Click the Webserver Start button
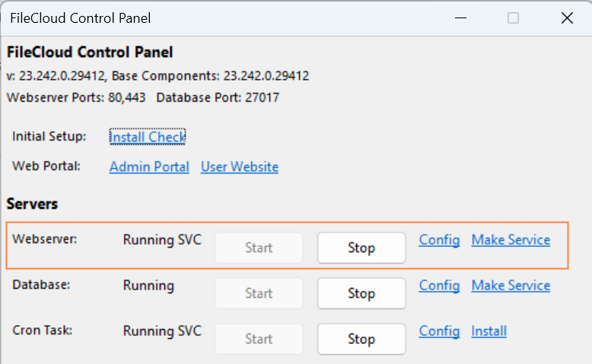 click(259, 248)
